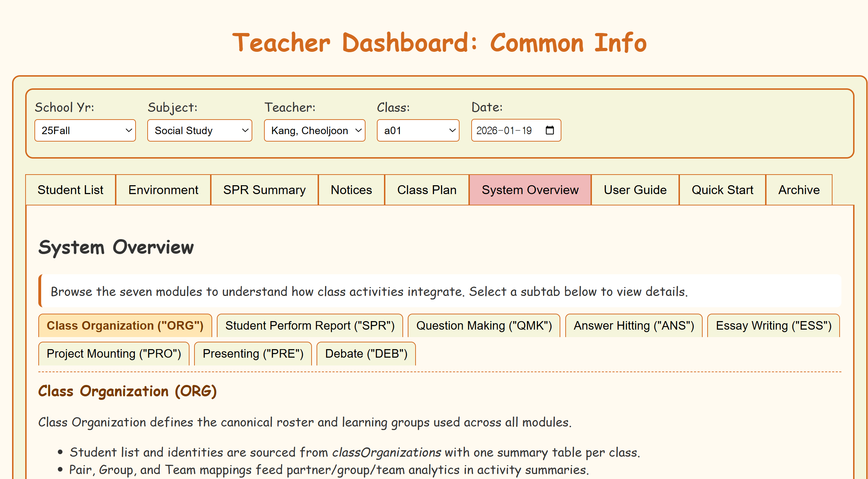Open the Subject dropdown
Viewport: 868px width, 479px height.
[199, 130]
